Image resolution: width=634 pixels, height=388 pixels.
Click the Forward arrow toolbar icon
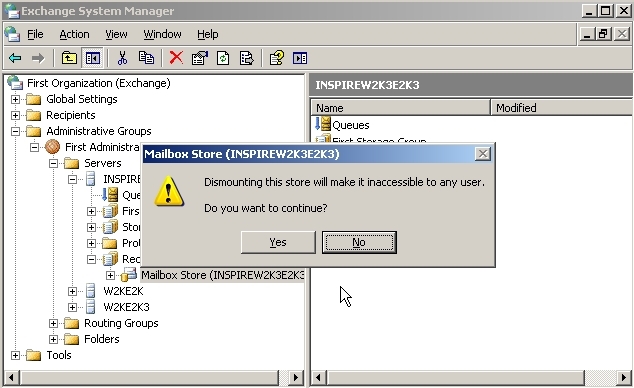click(x=38, y=59)
